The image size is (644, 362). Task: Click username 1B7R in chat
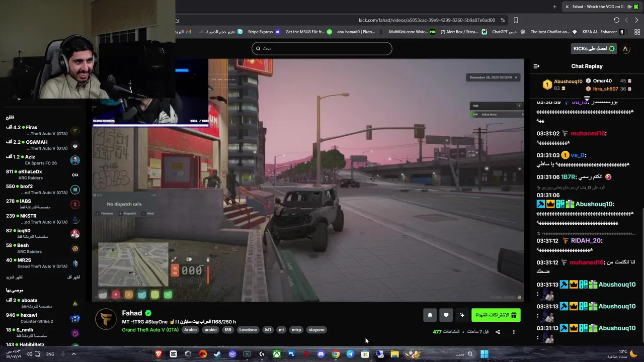pyautogui.click(x=568, y=177)
